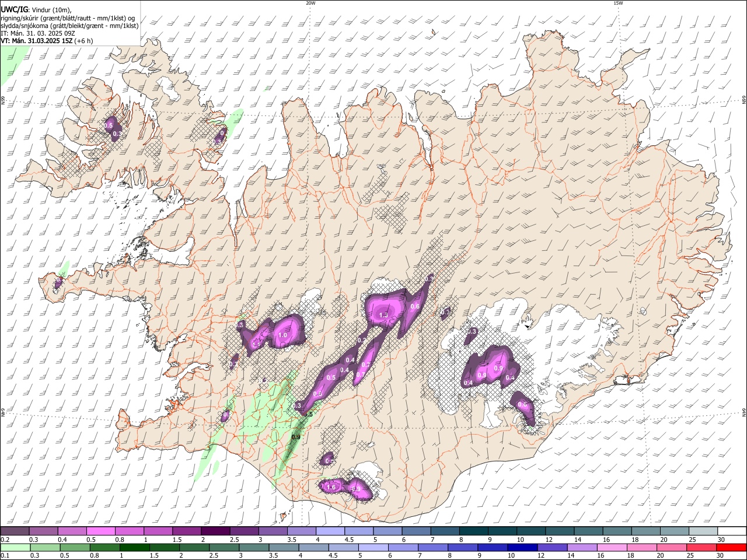The height and width of the screenshot is (560, 747).
Task: Pick the bright pink upper swatch between 0.5 and 0.8
Action: [100, 531]
